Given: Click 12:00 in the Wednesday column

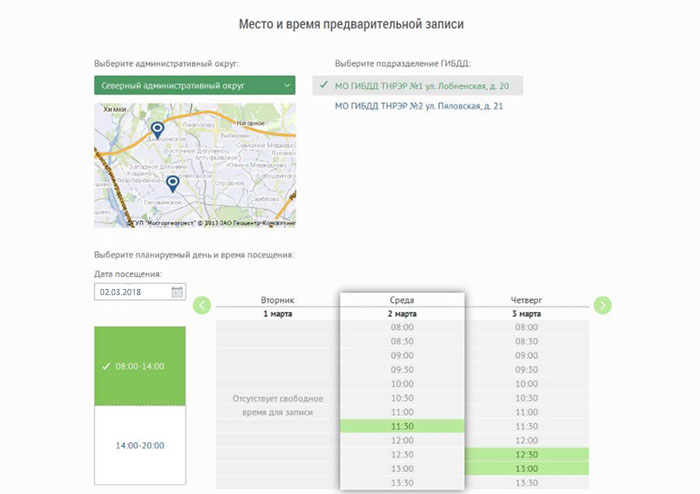Looking at the screenshot, I should coord(402,440).
